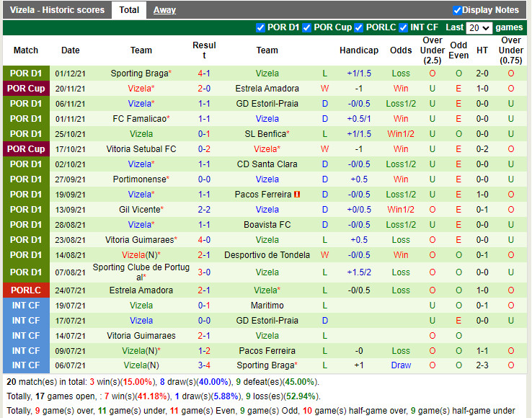The height and width of the screenshot is (418, 532).
Task: Click the Handicap column header
Action: pyautogui.click(x=358, y=50)
